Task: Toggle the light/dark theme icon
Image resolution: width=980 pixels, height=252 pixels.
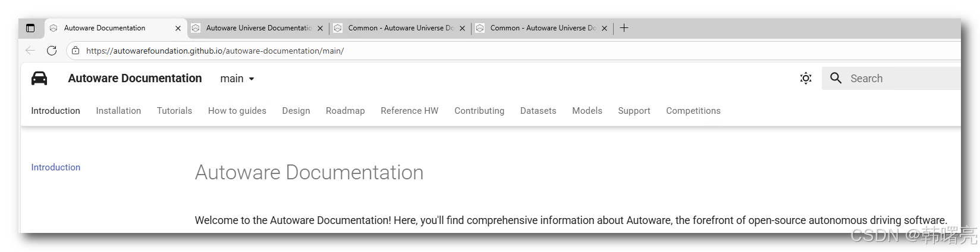Action: point(806,78)
